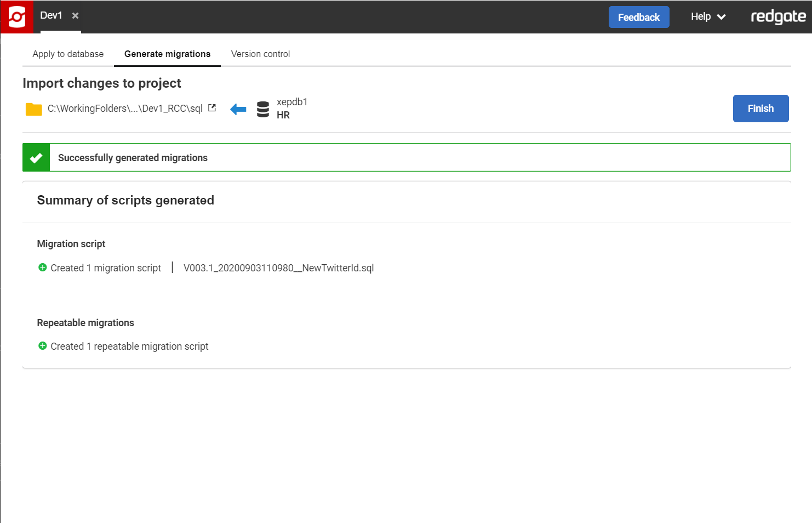Viewport: 812px width, 523px height.
Task: Click green plus icon beside repeatable migration
Action: 43,346
